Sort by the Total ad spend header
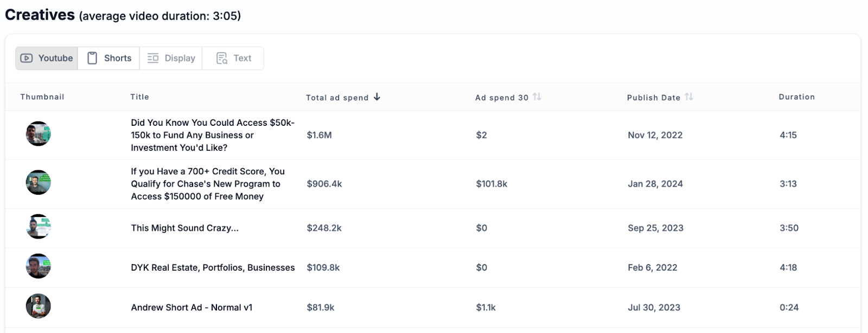This screenshot has width=868, height=333. [x=337, y=98]
